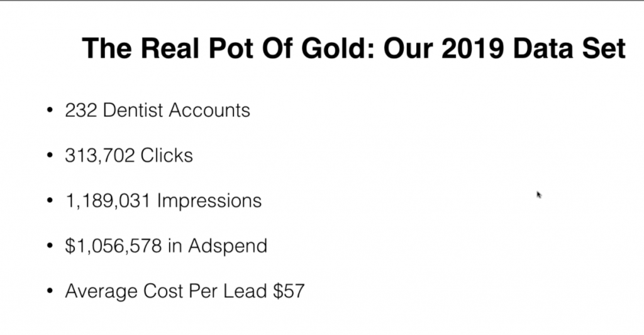Click "Data Set" at the title's end
Viewport: 644px width, 335px height.
coord(569,48)
